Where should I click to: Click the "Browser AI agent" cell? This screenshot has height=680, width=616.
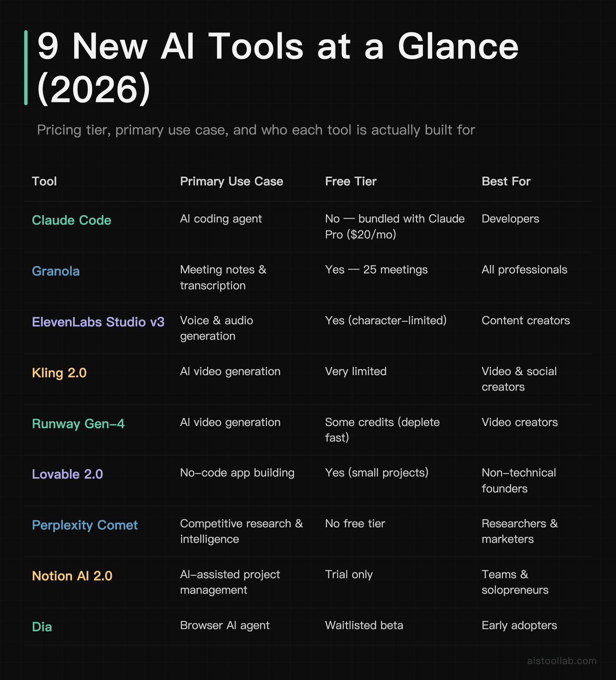click(225, 626)
